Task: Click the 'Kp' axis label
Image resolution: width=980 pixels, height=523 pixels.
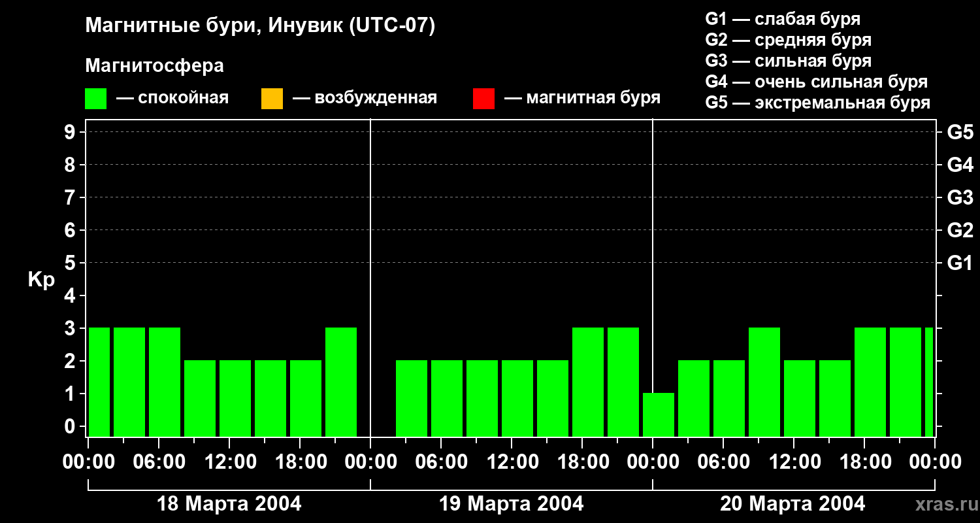Action: pyautogui.click(x=41, y=280)
